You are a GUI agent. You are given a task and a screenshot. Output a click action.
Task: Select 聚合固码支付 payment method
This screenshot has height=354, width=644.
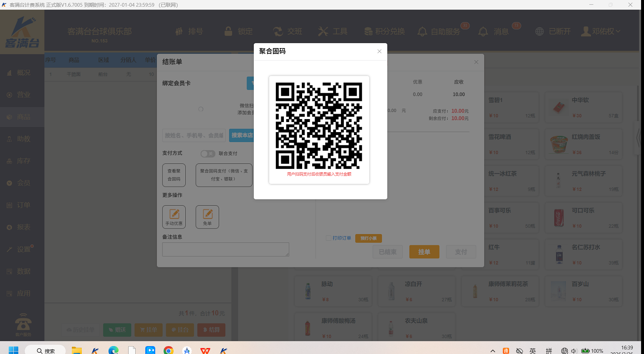(x=224, y=175)
